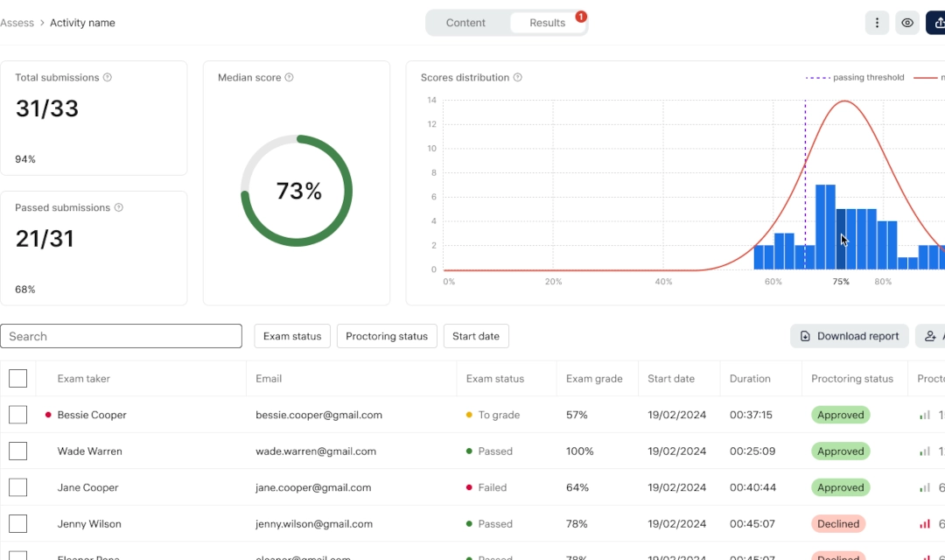Click the share upload icon button

[937, 23]
